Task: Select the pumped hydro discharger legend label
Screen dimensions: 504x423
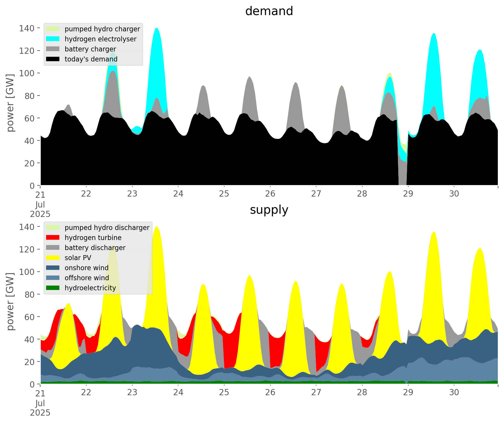Action: point(107,228)
